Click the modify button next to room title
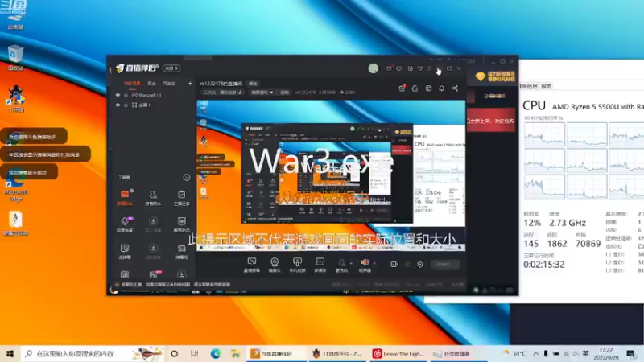644x362 pixels. [253, 84]
